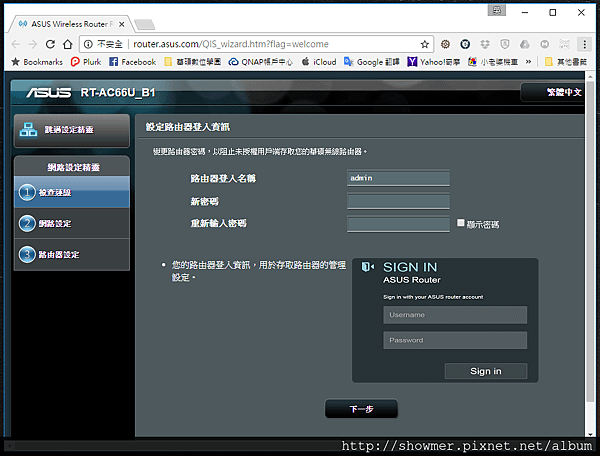Open the 其他書籤 folder

coord(566,62)
